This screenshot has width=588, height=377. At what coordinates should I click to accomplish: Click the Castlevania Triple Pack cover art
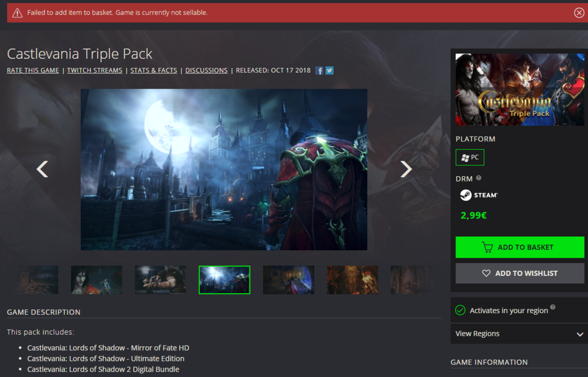tap(520, 89)
